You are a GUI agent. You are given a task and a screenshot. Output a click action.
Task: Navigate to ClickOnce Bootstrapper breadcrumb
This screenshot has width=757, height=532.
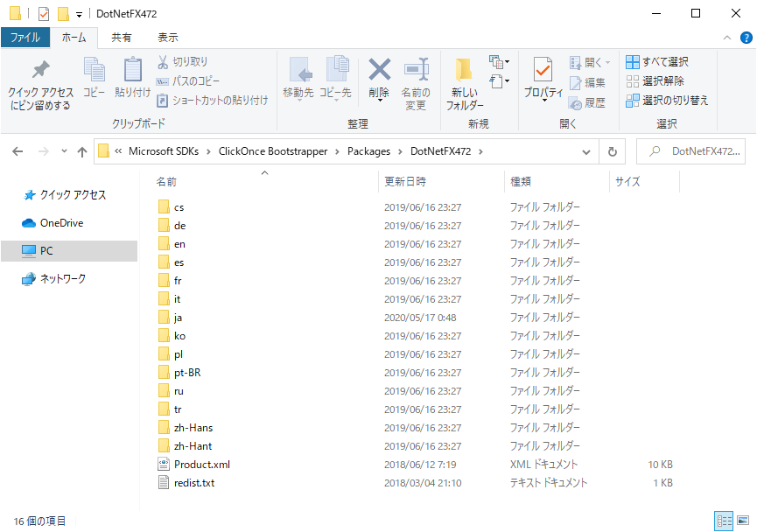tap(273, 151)
